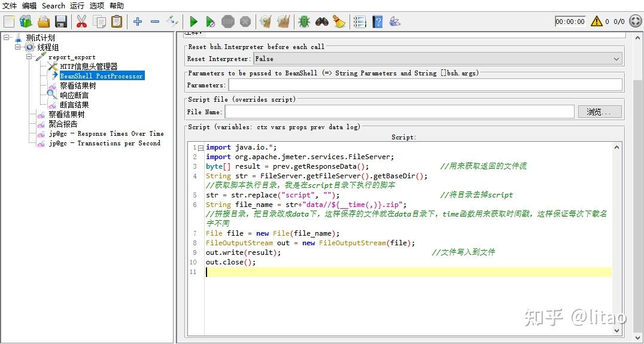Click script editor scroll down arrow
Image resolution: width=644 pixels, height=344 pixels.
[x=616, y=330]
